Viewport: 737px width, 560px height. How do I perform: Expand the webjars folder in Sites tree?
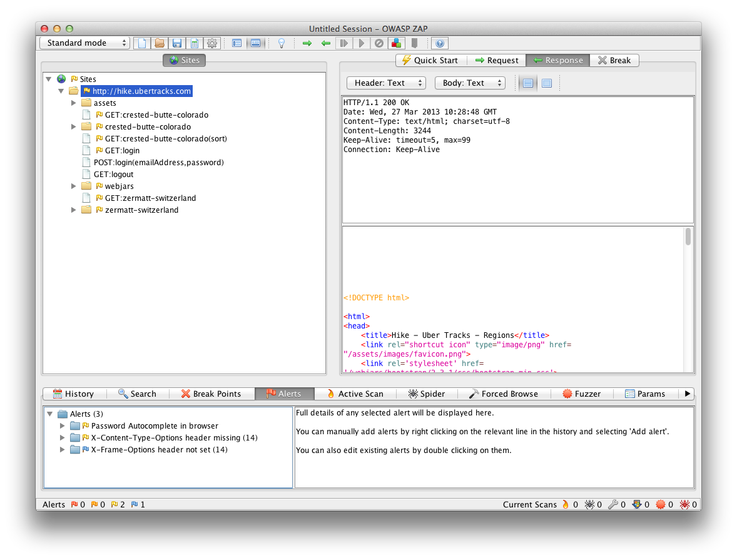[x=74, y=186]
